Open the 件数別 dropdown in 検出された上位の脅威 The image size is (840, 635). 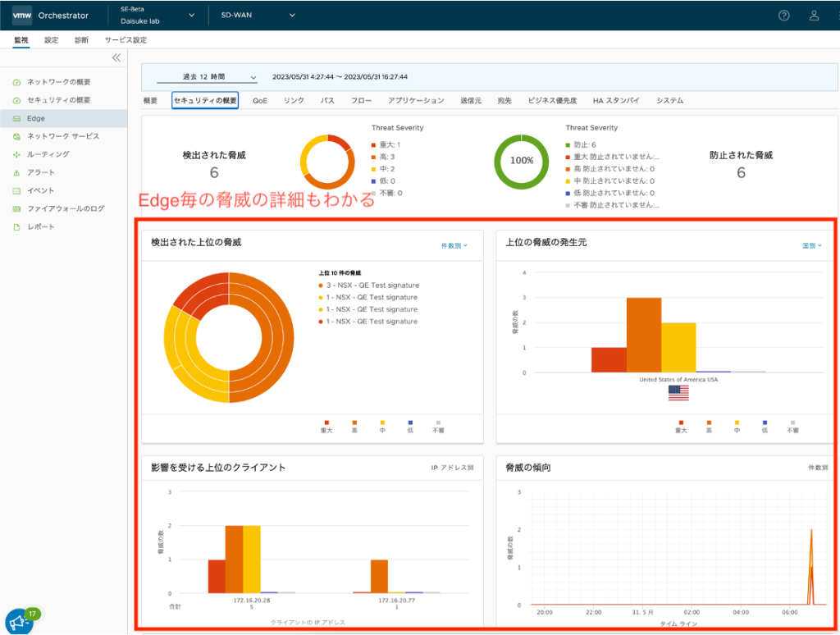pos(454,245)
